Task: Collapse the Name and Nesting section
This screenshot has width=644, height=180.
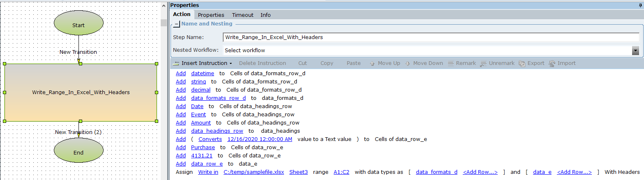Action: click(176, 24)
